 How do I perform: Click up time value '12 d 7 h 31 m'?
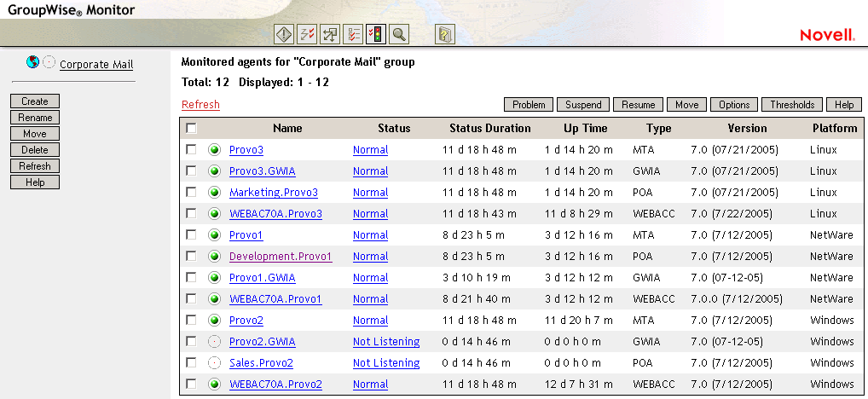tap(578, 384)
